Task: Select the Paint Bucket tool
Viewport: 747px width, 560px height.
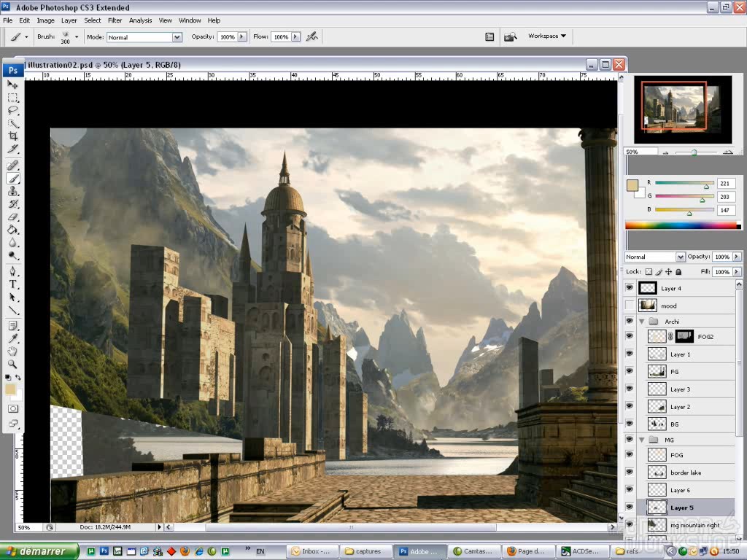Action: coord(13,230)
